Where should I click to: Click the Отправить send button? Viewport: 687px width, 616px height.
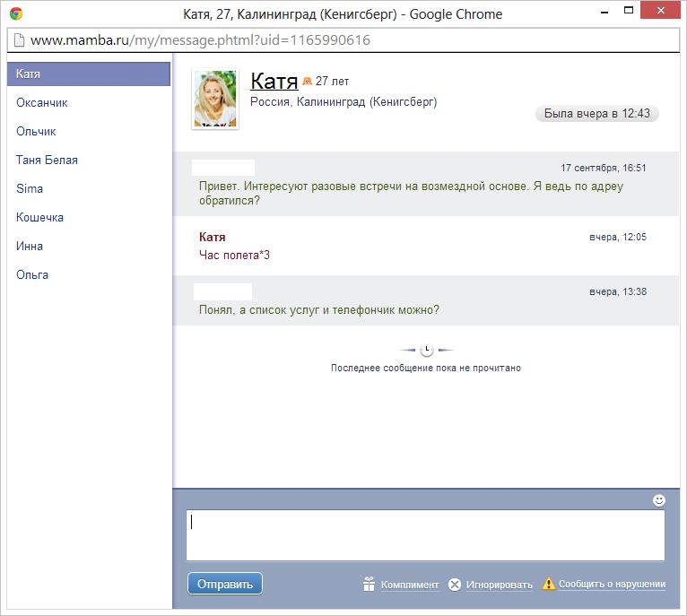click(225, 584)
